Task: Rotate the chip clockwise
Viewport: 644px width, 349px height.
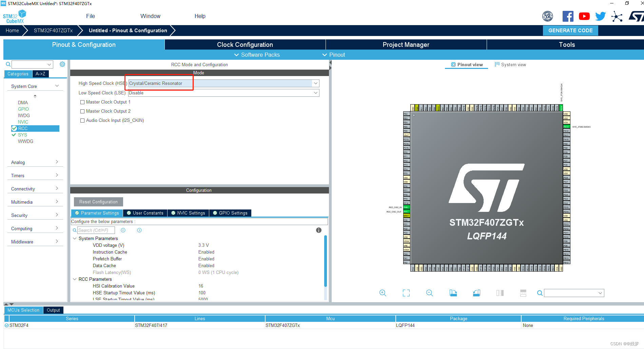Action: click(453, 293)
